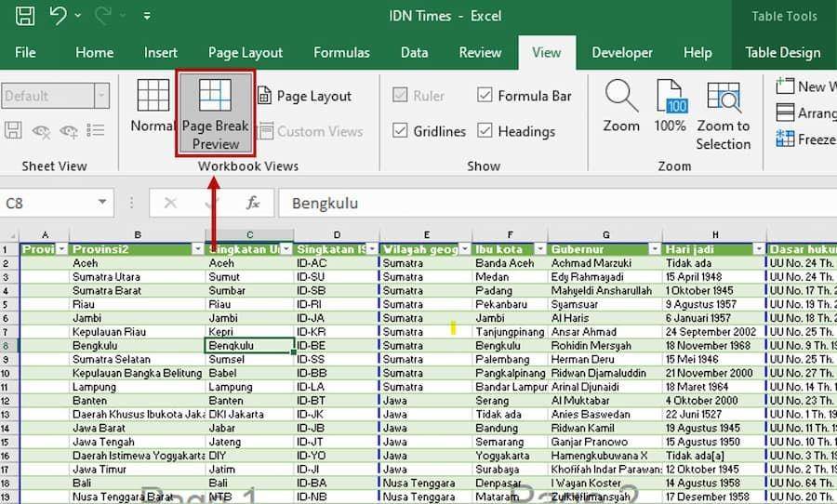Open filter dropdown for Wilayah geografis column

(x=465, y=249)
